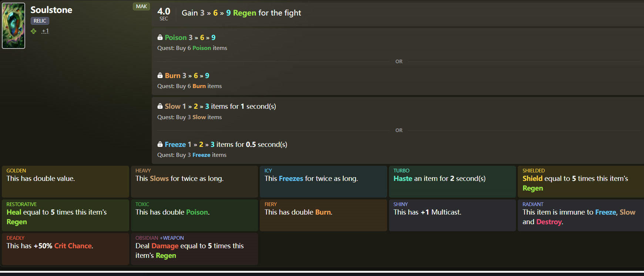This screenshot has width=644, height=276.
Task: Select the HEAVY enchantment tile
Action: [x=194, y=181]
